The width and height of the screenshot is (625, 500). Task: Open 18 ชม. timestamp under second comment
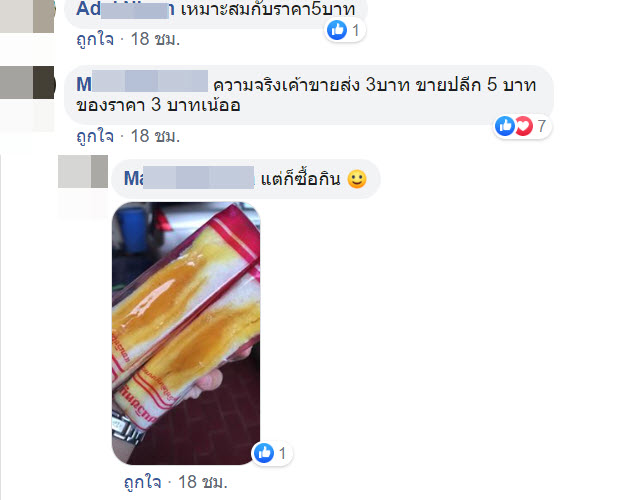(x=155, y=136)
